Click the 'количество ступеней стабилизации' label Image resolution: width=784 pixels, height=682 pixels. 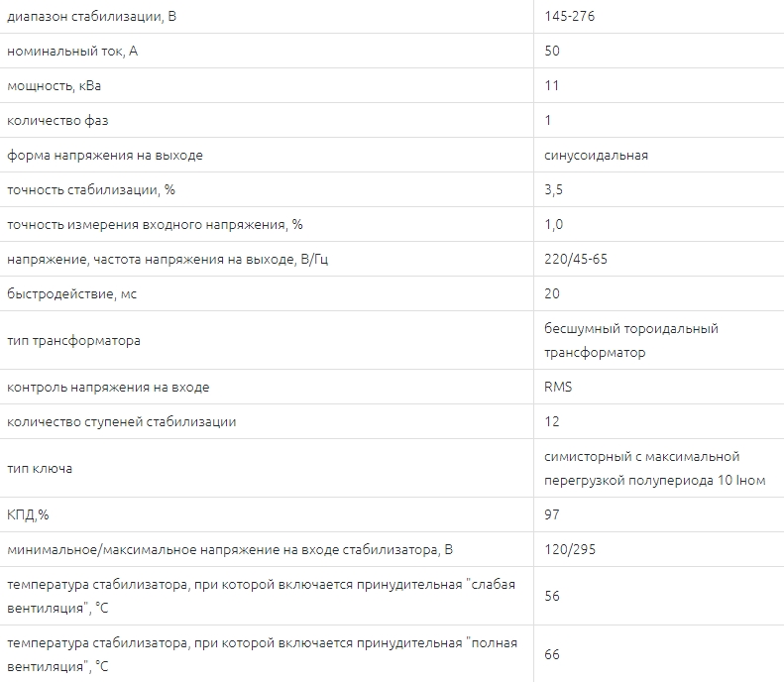pos(122,422)
